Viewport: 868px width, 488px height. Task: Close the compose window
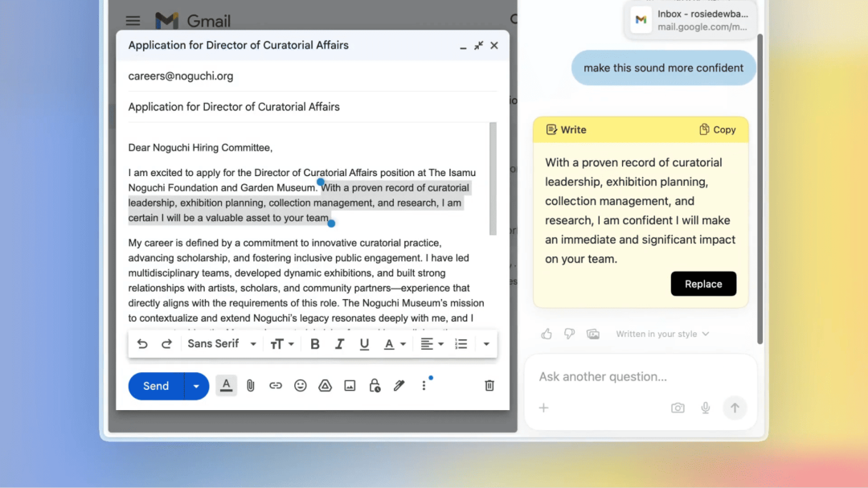coord(494,45)
